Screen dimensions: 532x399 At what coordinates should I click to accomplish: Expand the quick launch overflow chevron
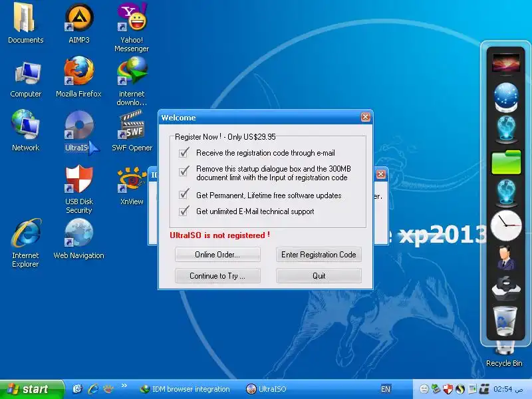pyautogui.click(x=124, y=386)
